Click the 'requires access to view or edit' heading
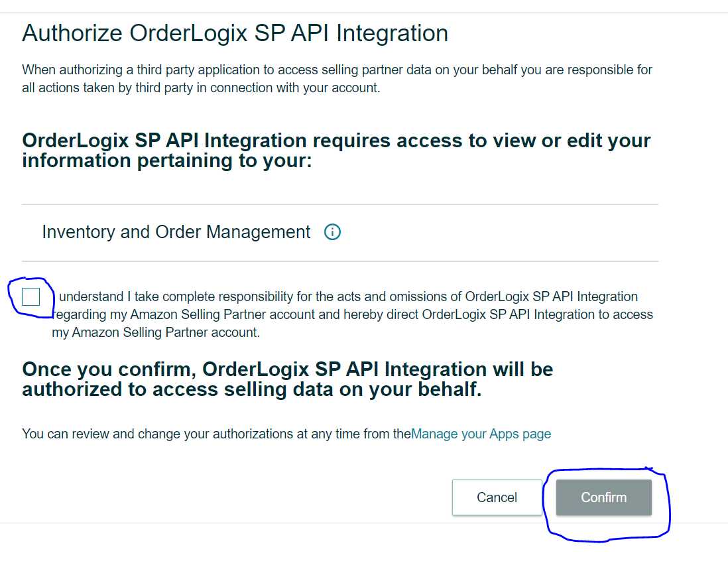Image resolution: width=728 pixels, height=579 pixels. 336,151
